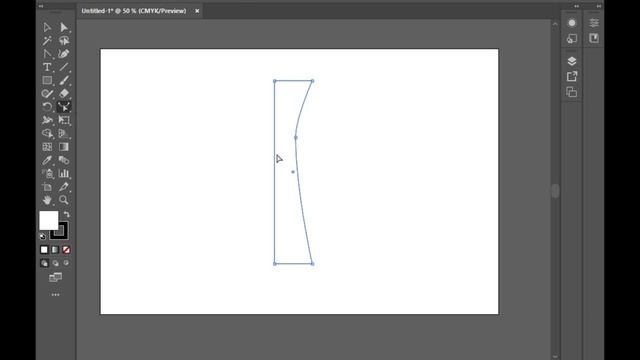Open the Libraries panel icon

pyautogui.click(x=594, y=38)
